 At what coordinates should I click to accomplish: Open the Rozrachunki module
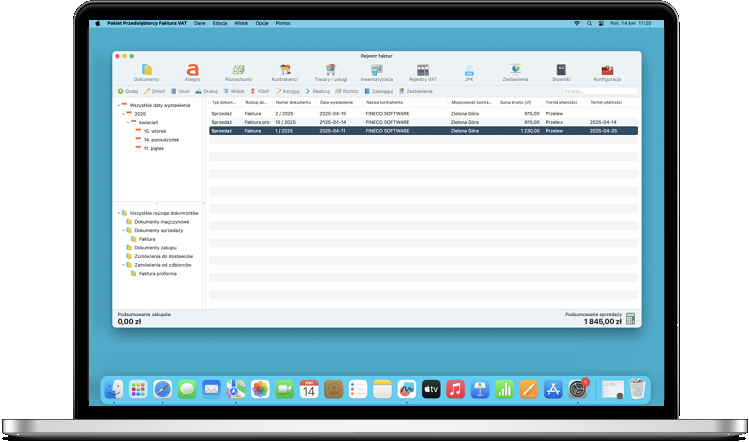238,73
